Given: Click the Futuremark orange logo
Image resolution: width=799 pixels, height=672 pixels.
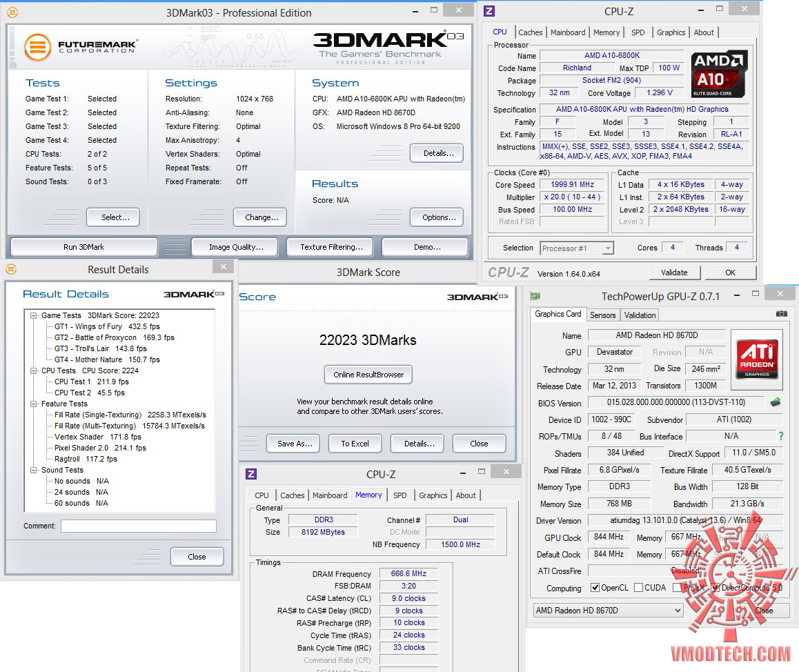Looking at the screenshot, I should [38, 48].
